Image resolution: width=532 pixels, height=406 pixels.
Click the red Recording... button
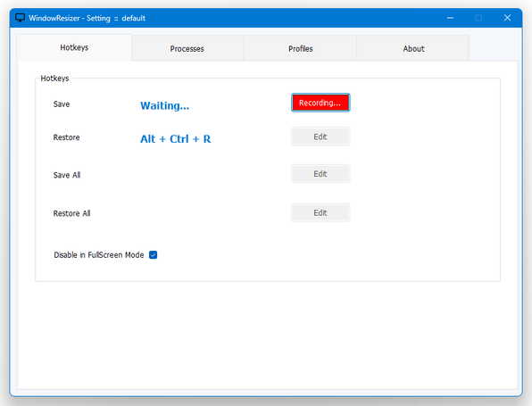pyautogui.click(x=320, y=103)
